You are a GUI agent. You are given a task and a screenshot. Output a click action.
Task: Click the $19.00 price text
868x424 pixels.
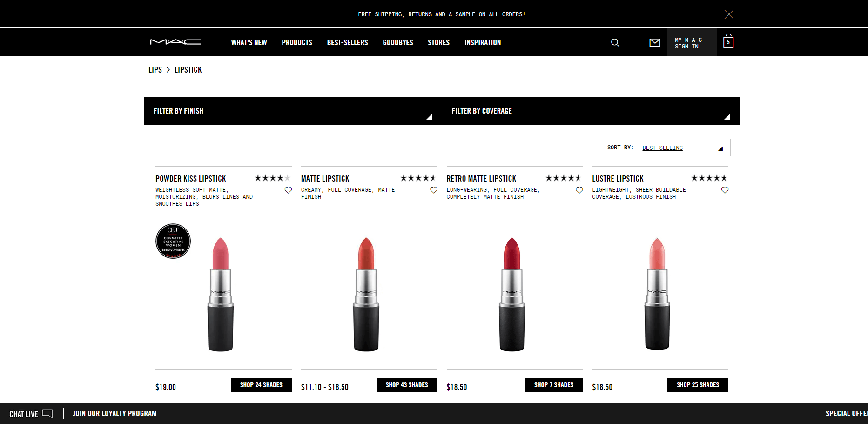[x=166, y=387]
